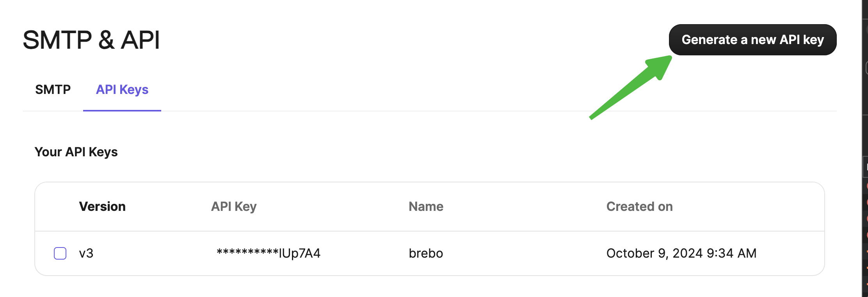Click the API Key column header
Image resolution: width=868 pixels, height=297 pixels.
(x=234, y=207)
